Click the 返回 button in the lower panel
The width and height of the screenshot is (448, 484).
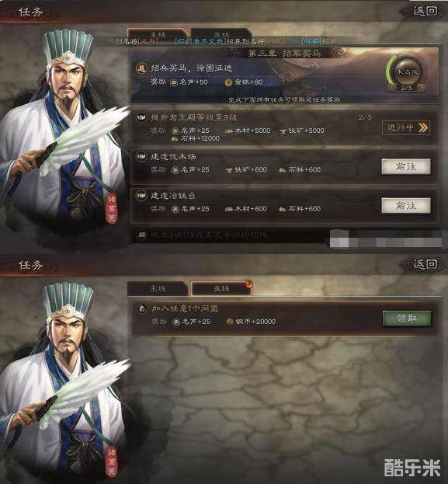point(425,264)
